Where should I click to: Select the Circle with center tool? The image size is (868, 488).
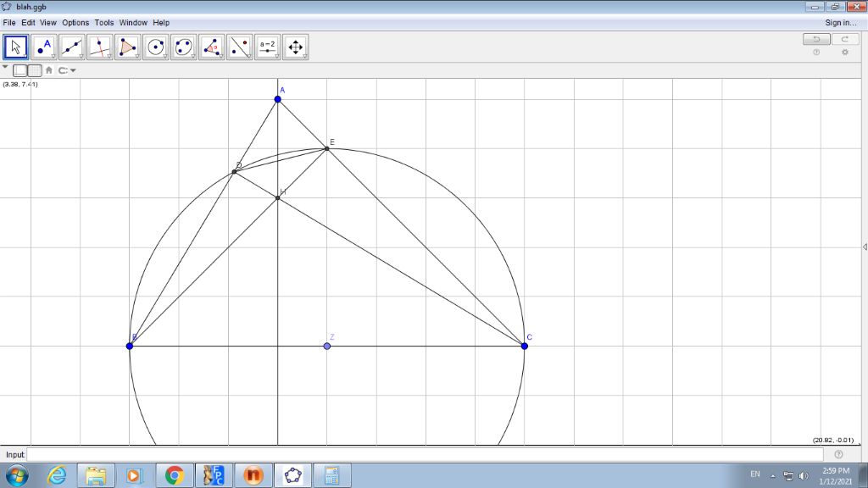pos(156,47)
